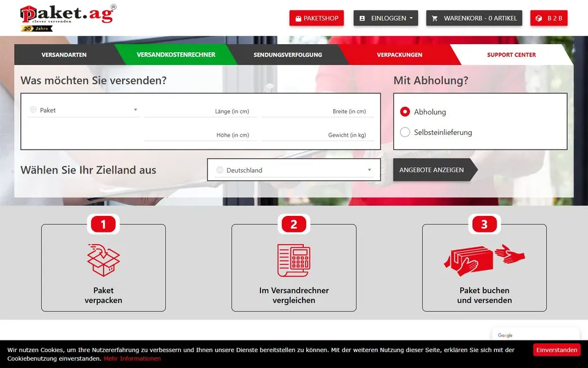Viewport: 588px width, 368px height.
Task: Click the shop bag icon in Paketshop button
Action: pyautogui.click(x=298, y=18)
